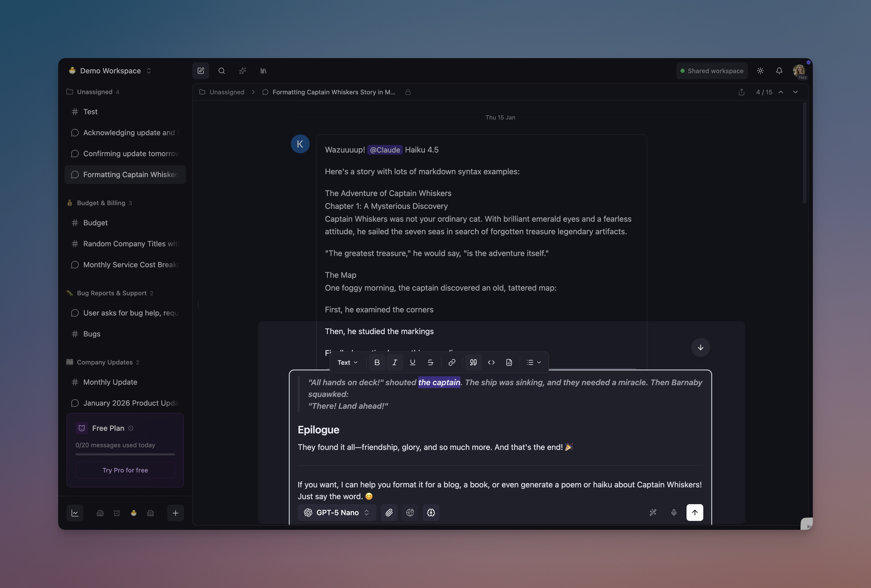Toggle web search globe icon
Image resolution: width=871 pixels, height=588 pixels.
(x=410, y=512)
